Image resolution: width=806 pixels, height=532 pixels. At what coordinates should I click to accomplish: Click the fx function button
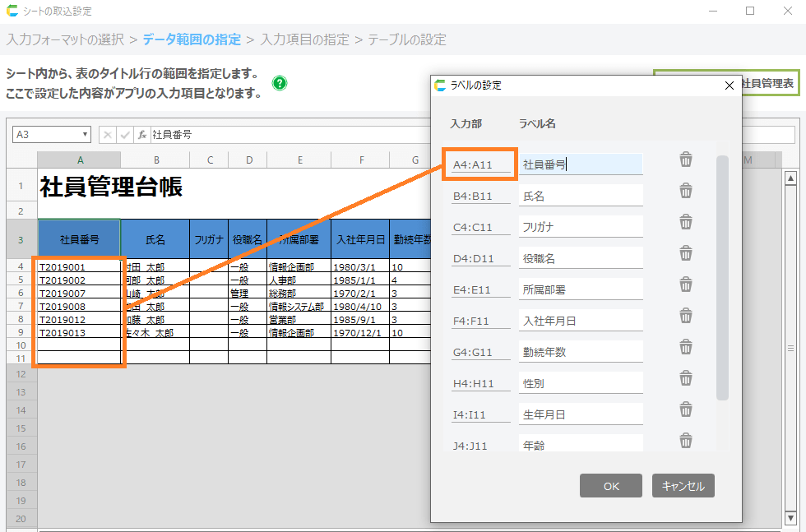tap(141, 135)
